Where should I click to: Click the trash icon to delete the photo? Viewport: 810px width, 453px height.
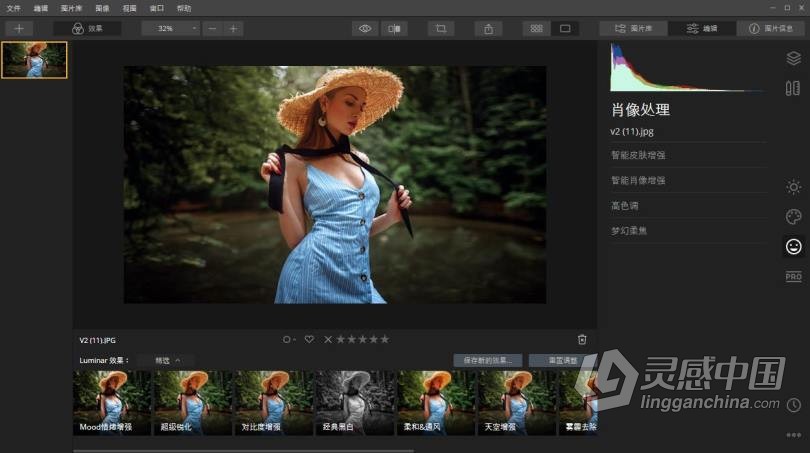click(x=582, y=339)
